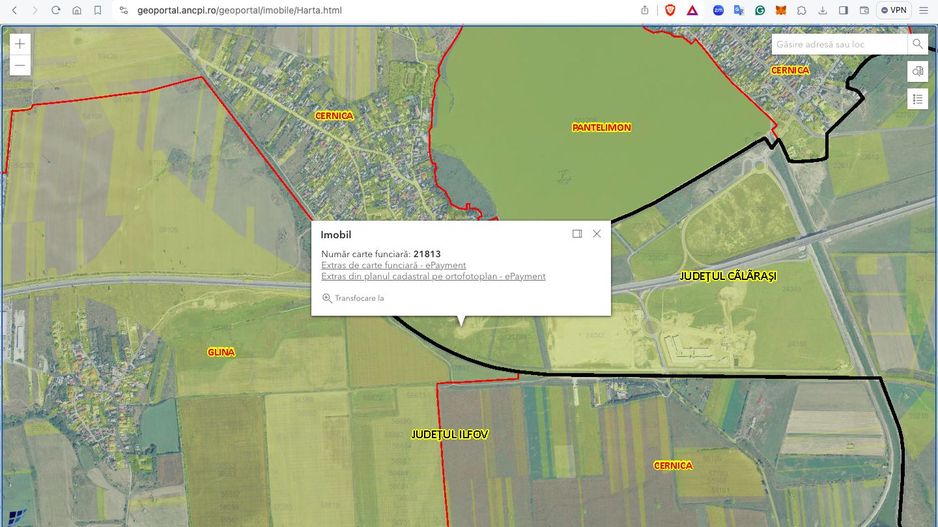This screenshot has height=527, width=938.
Task: Dock the Imobil popup panel
Action: click(577, 234)
